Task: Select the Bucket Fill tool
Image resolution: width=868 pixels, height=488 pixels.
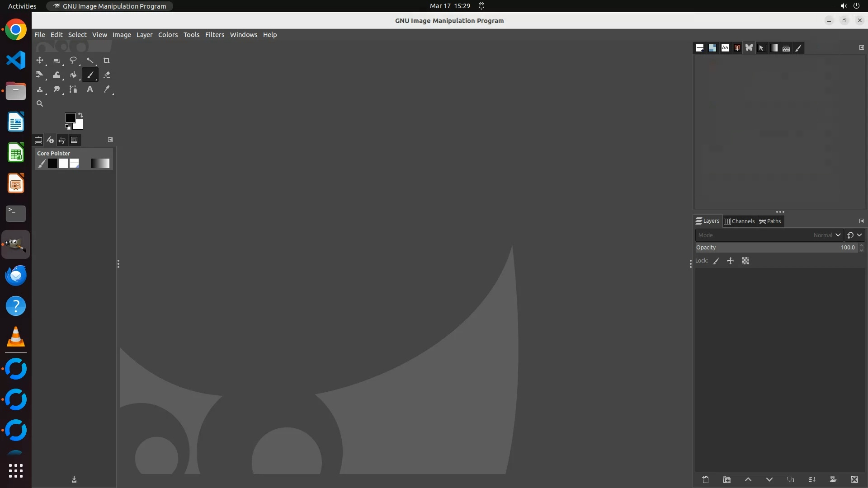Action: point(73,75)
